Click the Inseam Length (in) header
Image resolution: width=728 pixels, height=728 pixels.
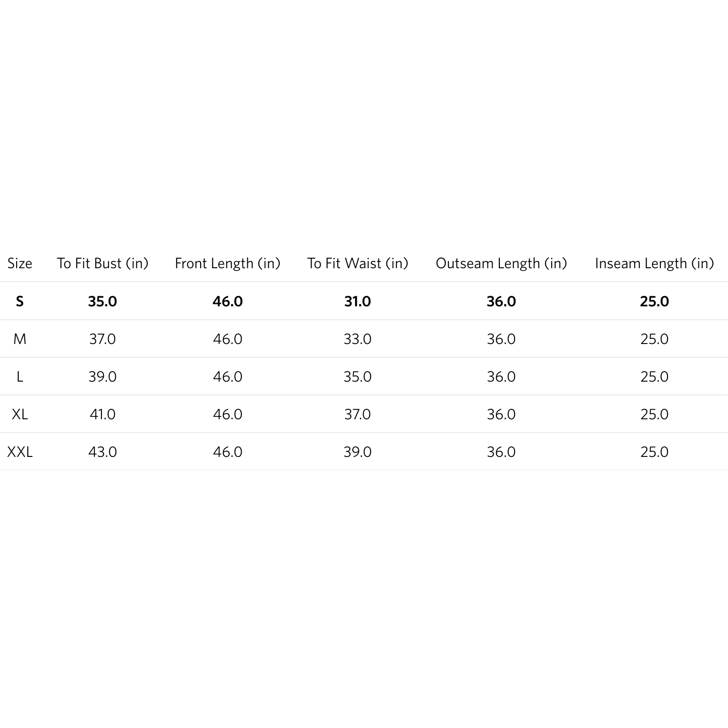pyautogui.click(x=654, y=263)
